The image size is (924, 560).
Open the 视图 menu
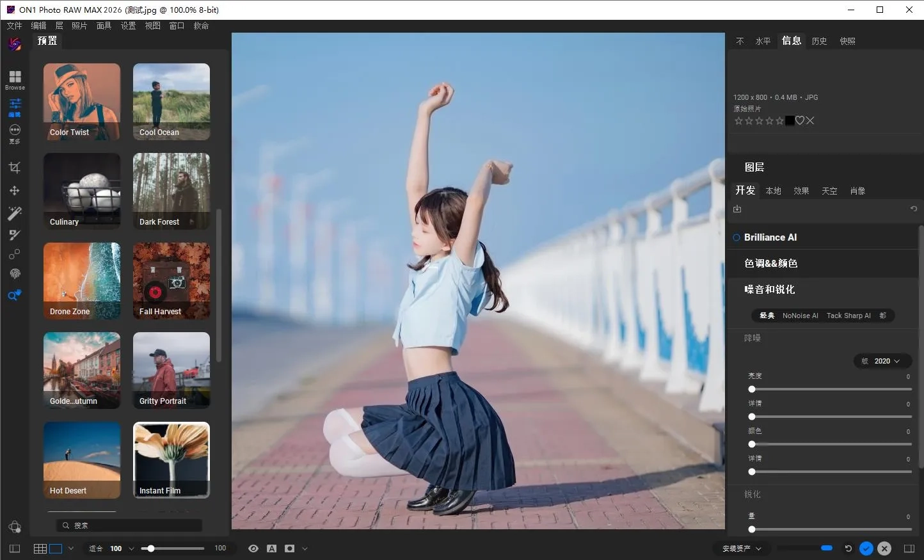click(x=152, y=26)
